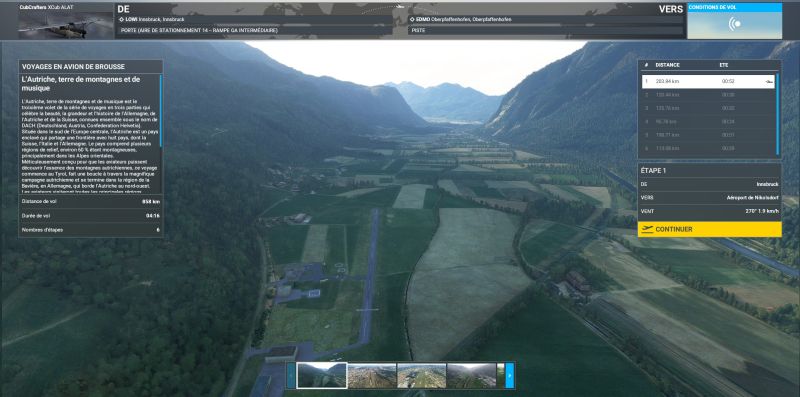Image resolution: width=800 pixels, height=397 pixels.
Task: Select leg 6 row in distance table
Action: click(708, 148)
